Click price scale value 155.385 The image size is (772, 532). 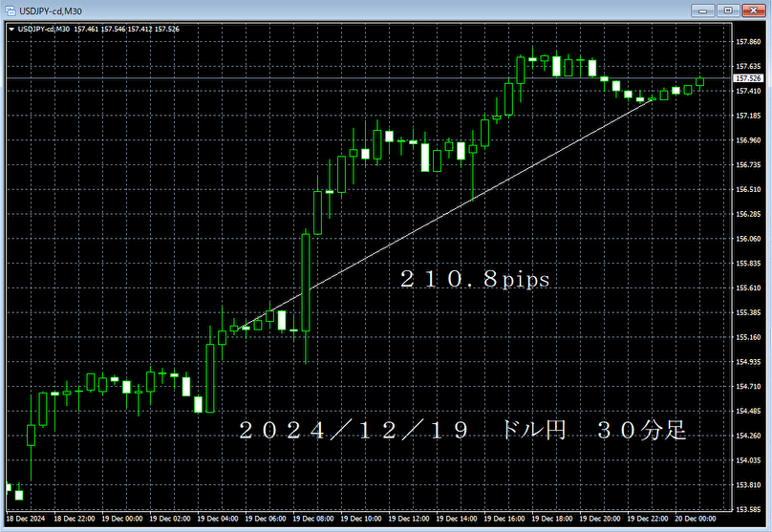(x=748, y=312)
